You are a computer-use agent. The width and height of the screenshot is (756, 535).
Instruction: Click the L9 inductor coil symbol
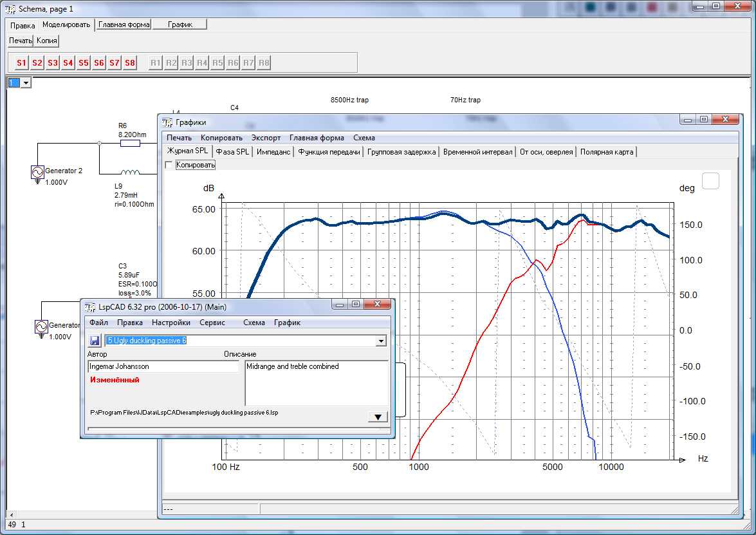[130, 173]
